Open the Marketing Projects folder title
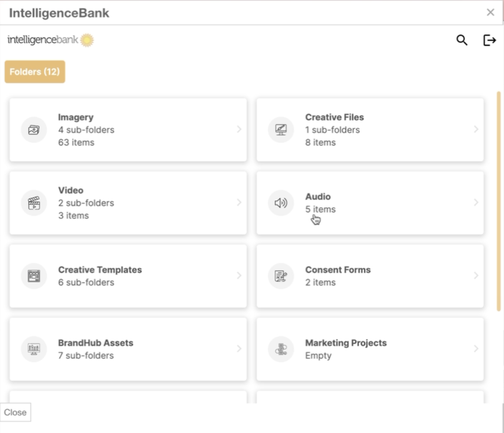 tap(346, 343)
